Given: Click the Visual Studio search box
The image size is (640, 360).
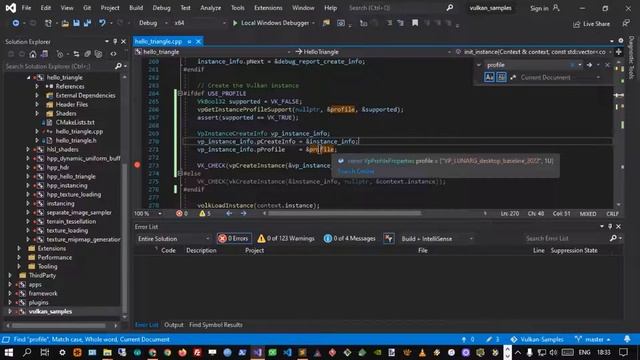Looking at the screenshot, I should tap(400, 8).
